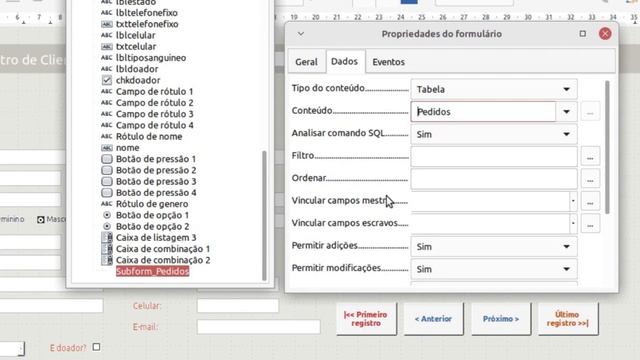The height and width of the screenshot is (360, 640).
Task: Select Campo de rótulo 2 in navigator
Action: click(x=147, y=103)
